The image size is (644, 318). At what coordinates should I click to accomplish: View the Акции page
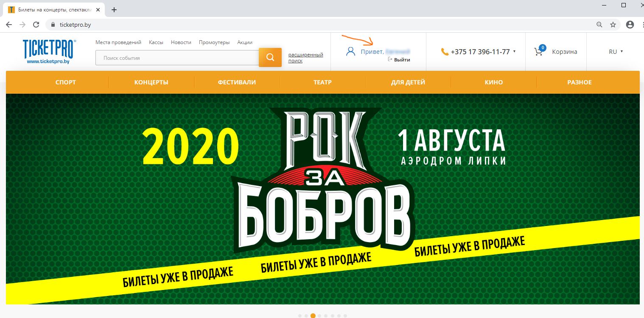click(245, 42)
